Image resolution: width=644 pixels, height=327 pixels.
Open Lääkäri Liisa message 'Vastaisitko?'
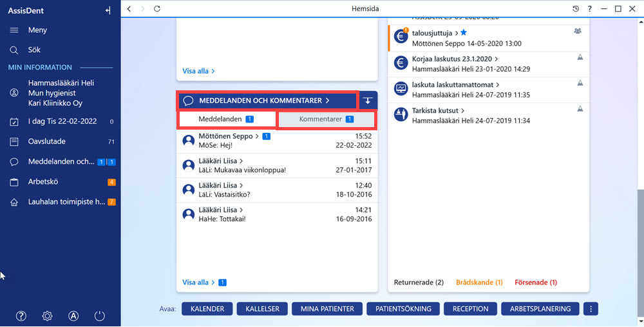[277, 190]
